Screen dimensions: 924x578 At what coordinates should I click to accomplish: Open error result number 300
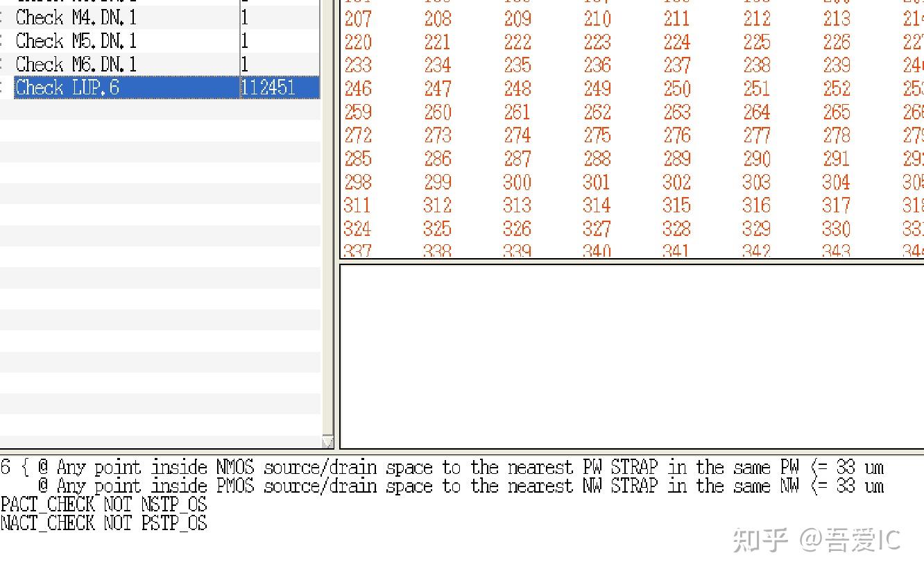(517, 182)
